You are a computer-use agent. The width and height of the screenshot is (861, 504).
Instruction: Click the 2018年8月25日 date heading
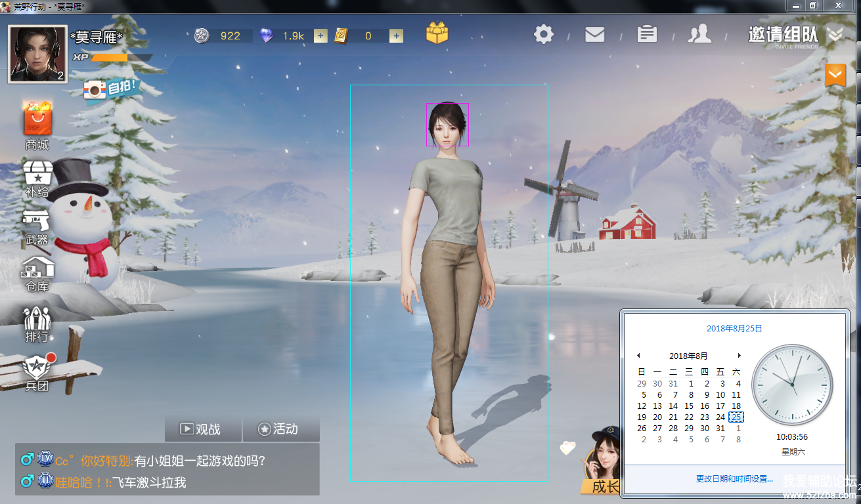(x=734, y=329)
